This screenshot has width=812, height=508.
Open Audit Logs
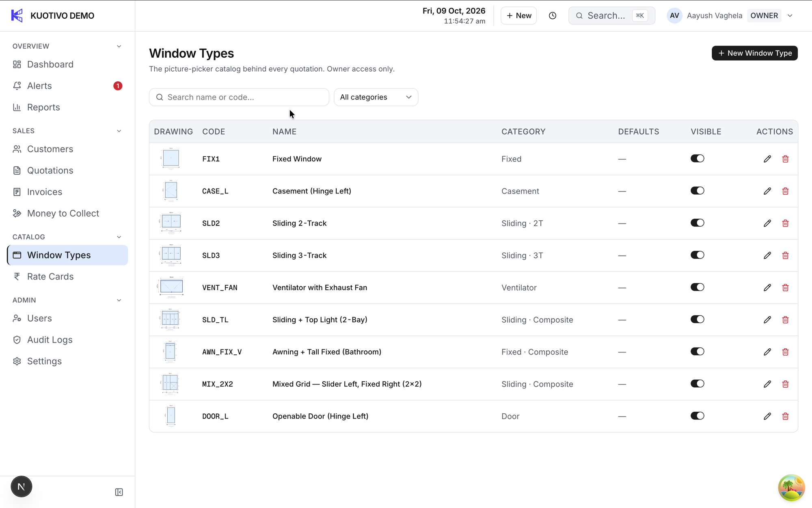[x=67, y=340]
